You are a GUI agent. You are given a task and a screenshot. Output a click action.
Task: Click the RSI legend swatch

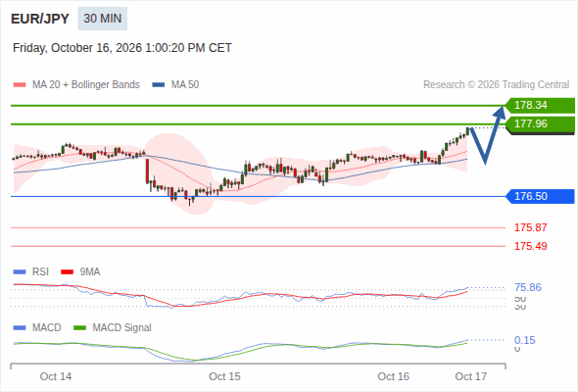tap(20, 272)
